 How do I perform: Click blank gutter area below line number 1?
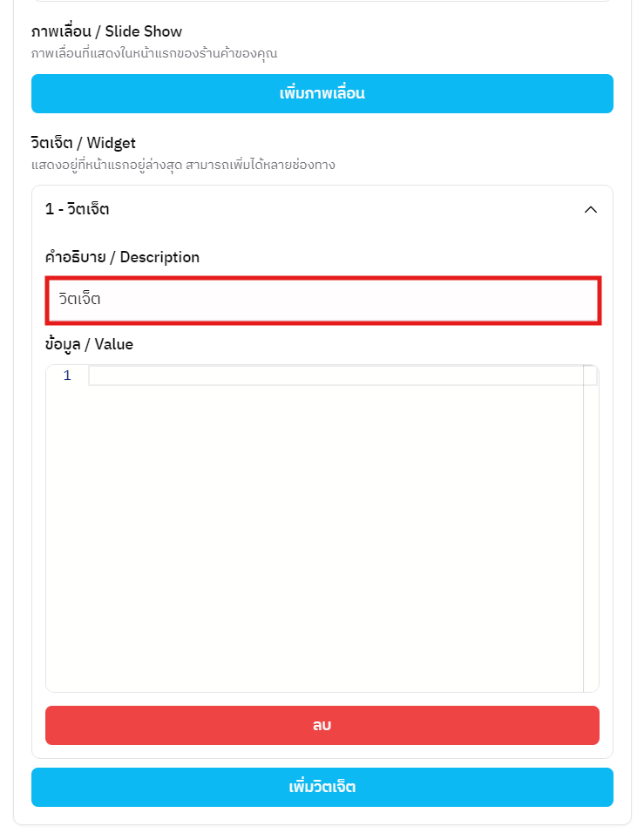[67, 523]
